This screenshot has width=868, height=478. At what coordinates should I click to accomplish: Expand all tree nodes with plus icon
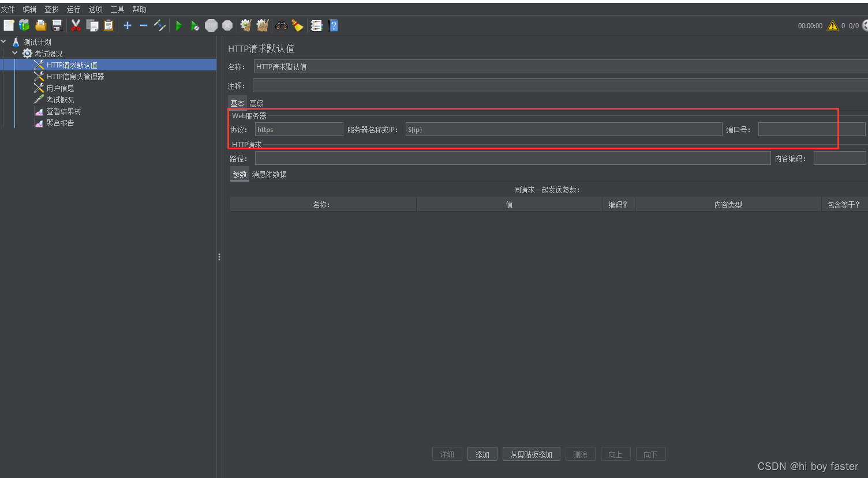(128, 25)
